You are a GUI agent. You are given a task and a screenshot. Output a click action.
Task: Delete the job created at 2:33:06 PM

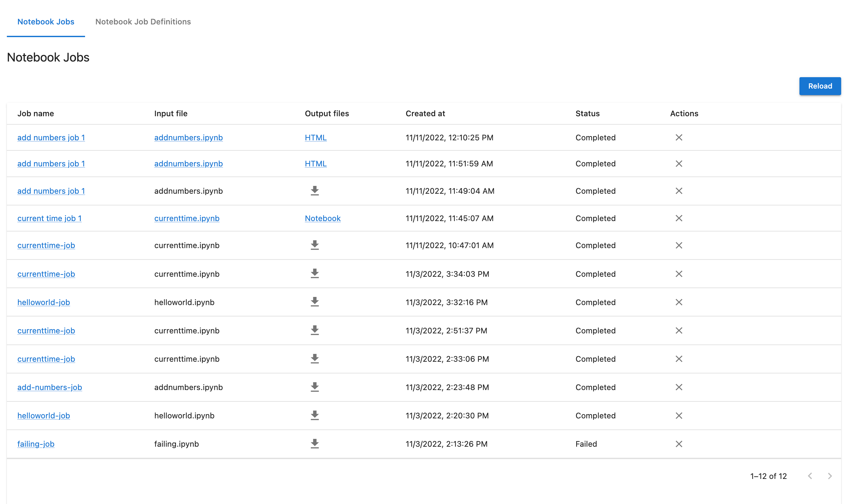tap(679, 359)
